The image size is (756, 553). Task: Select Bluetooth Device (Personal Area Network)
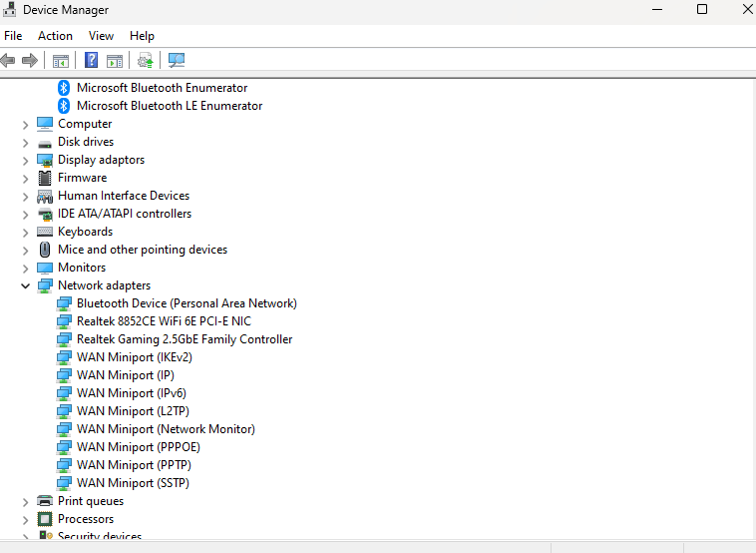coord(188,303)
